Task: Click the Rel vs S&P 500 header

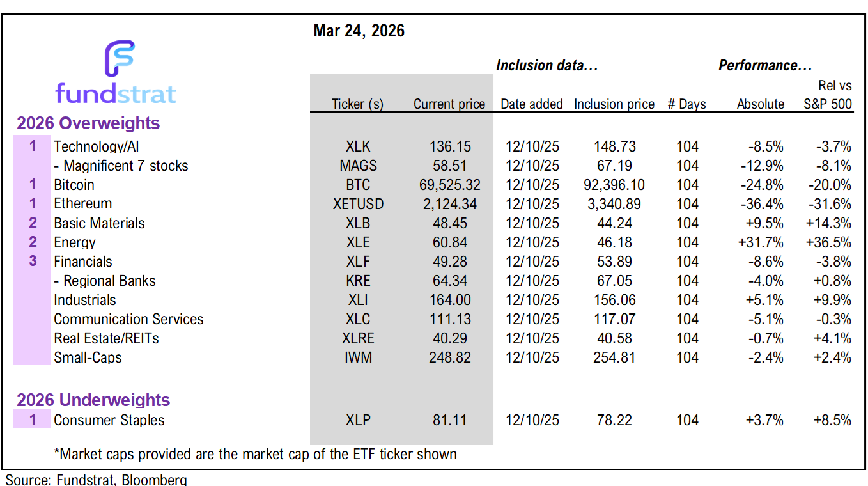Action: coord(828,95)
